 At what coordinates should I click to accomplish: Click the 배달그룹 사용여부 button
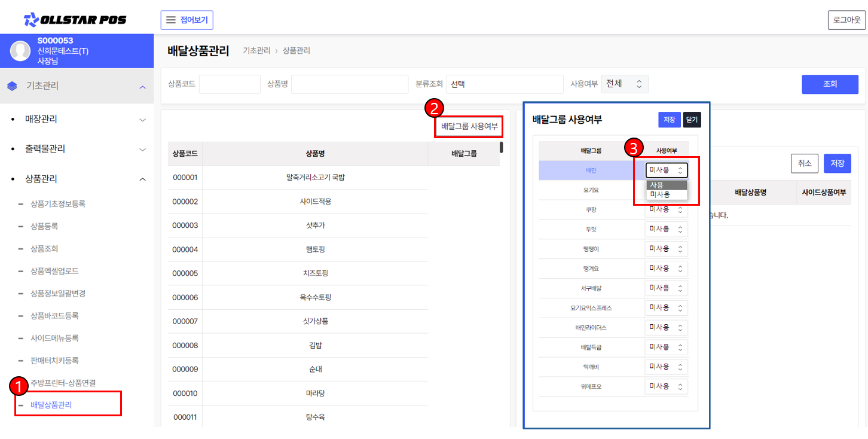pyautogui.click(x=469, y=126)
